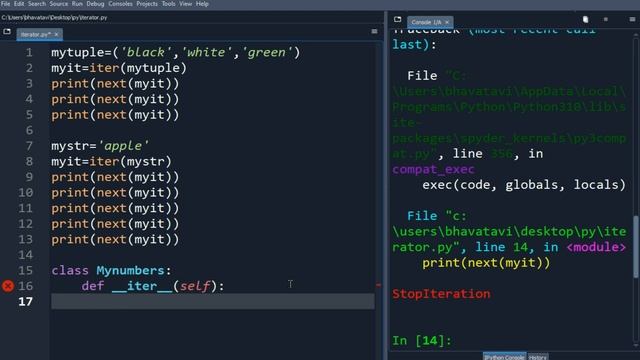Click the class name Mynumbers on line 15
Screen dimensions: 640x360
(x=130, y=270)
